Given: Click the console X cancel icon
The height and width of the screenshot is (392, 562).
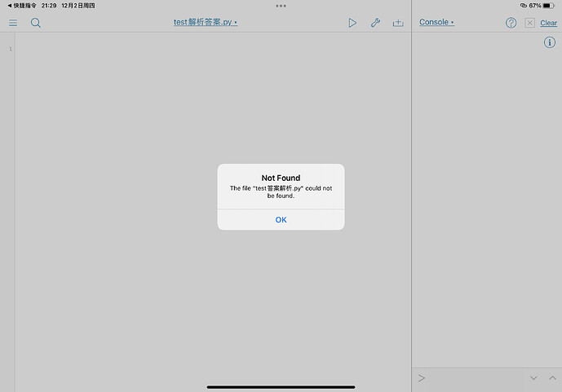Looking at the screenshot, I should tap(529, 23).
